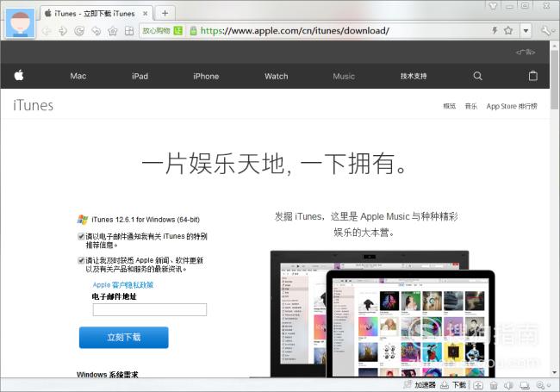Click the iTunes laptop screenshot image
This screenshot has height=392, width=560.
[x=383, y=314]
